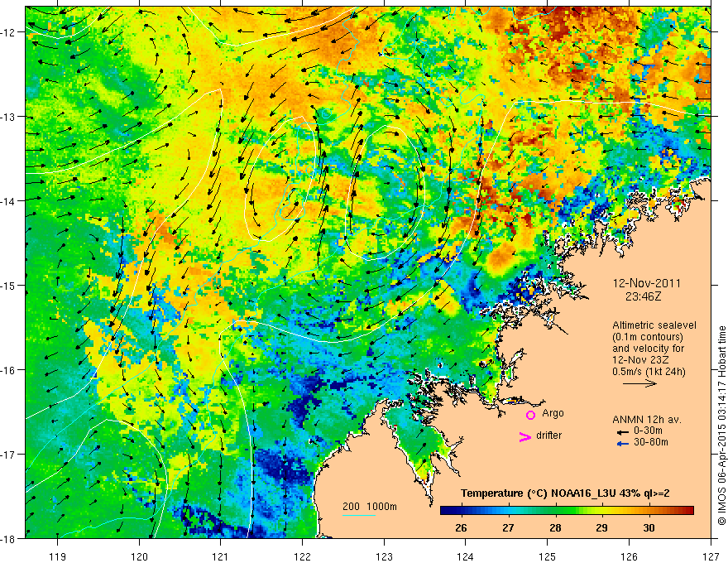Click the magenta drifter arrowhead symbol
The width and height of the screenshot is (728, 563).
pos(524,436)
